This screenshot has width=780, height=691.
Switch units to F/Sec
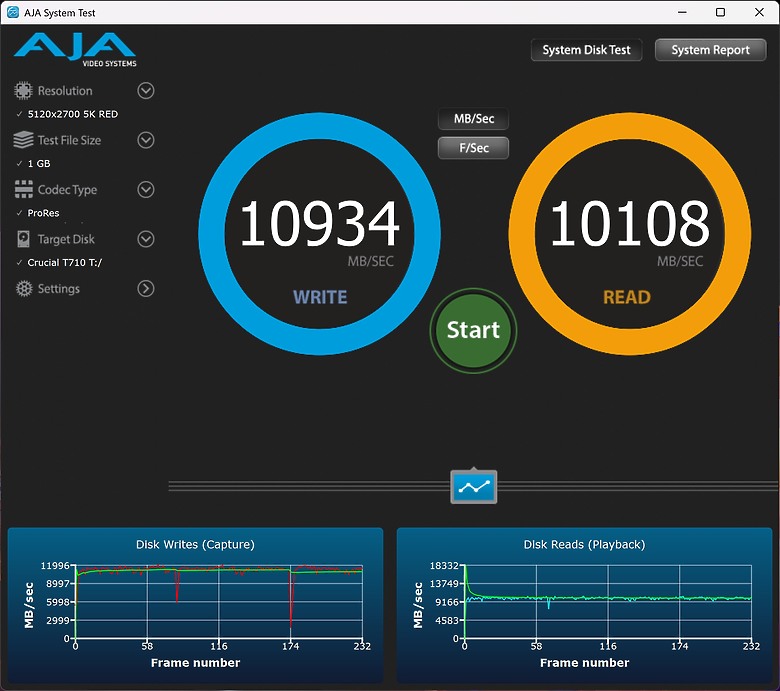pos(473,148)
